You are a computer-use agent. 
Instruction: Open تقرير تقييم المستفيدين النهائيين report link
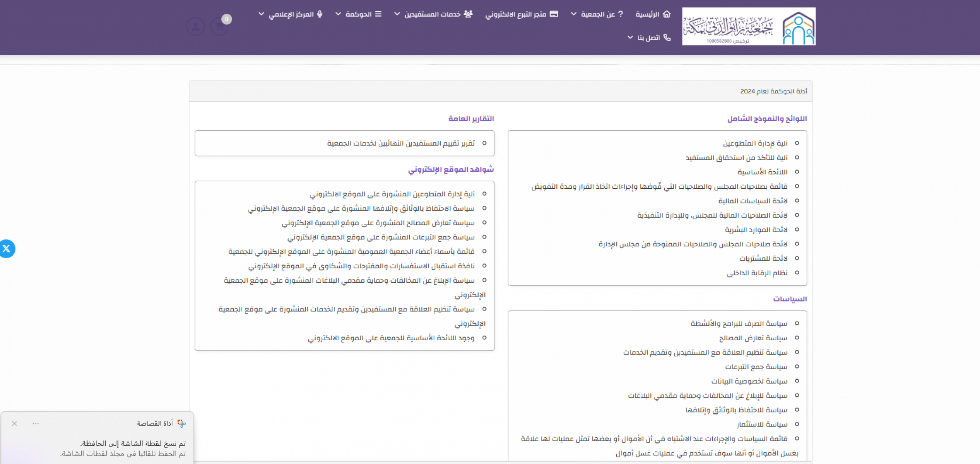pyautogui.click(x=401, y=143)
